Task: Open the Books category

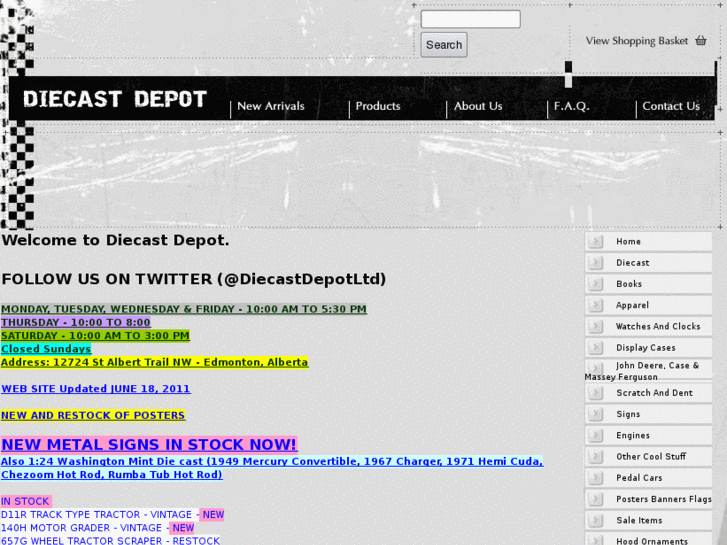Action: (648, 284)
